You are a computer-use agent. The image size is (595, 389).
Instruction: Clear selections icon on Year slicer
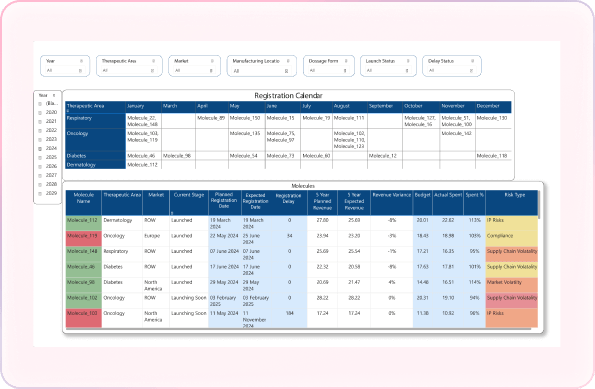pos(81,61)
